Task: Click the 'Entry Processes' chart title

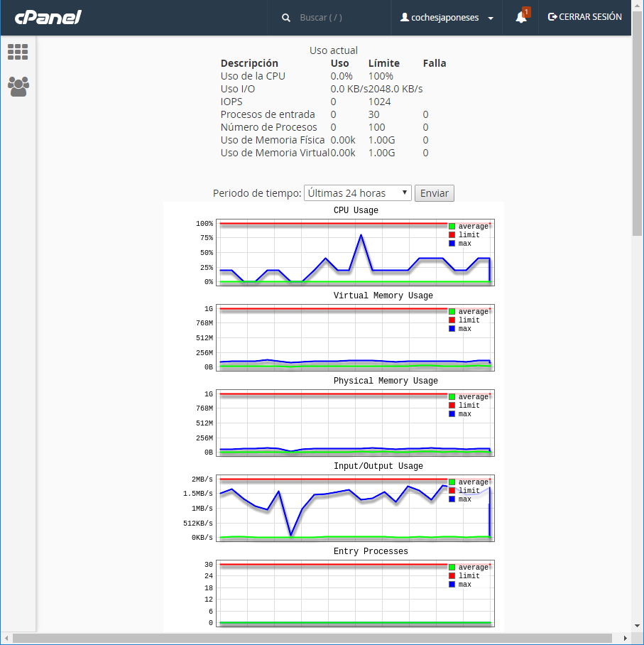Action: 371,551
